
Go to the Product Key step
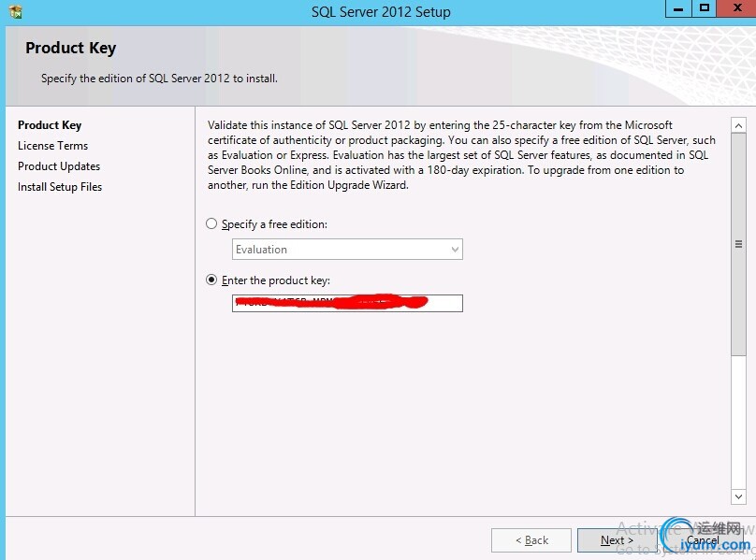[x=50, y=125]
